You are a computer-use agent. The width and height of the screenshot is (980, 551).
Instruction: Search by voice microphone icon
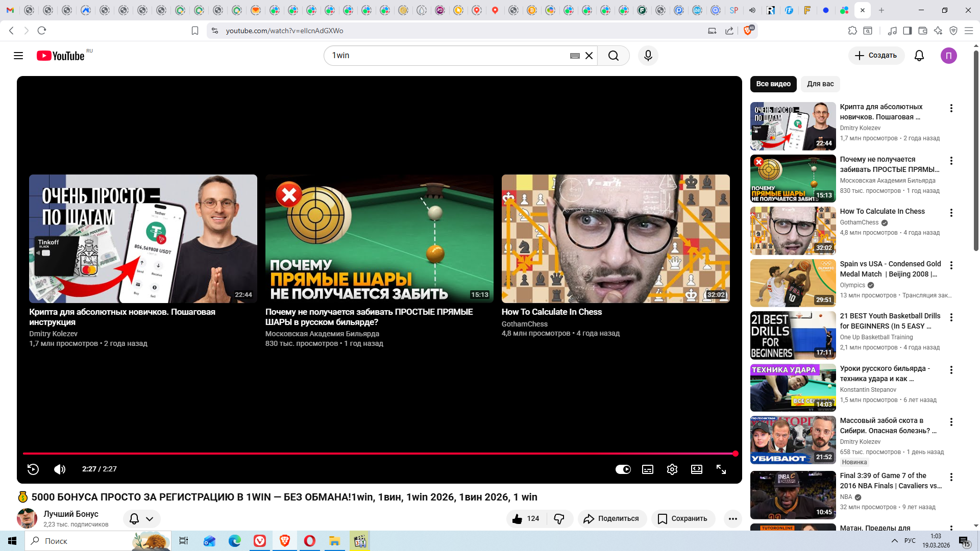tap(648, 56)
